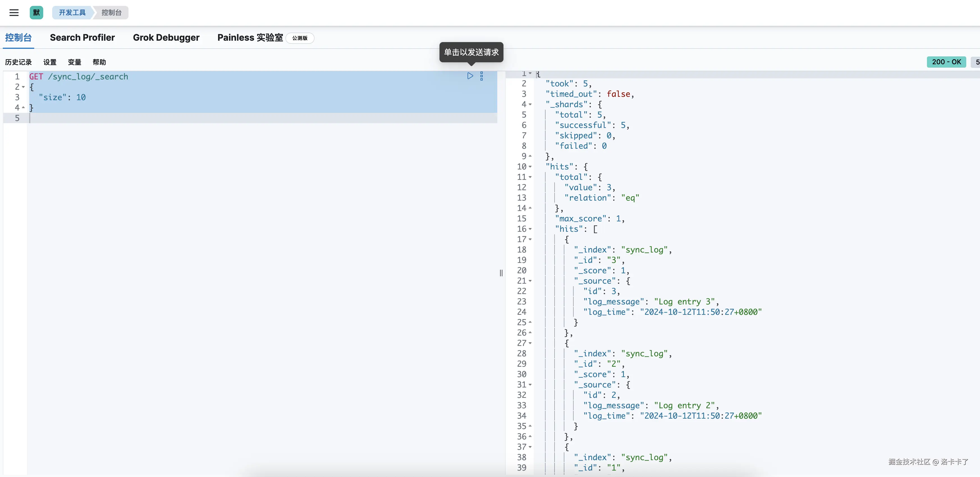This screenshot has height=477, width=980.
Task: Open the Painless 实验室 tab
Action: click(x=250, y=38)
